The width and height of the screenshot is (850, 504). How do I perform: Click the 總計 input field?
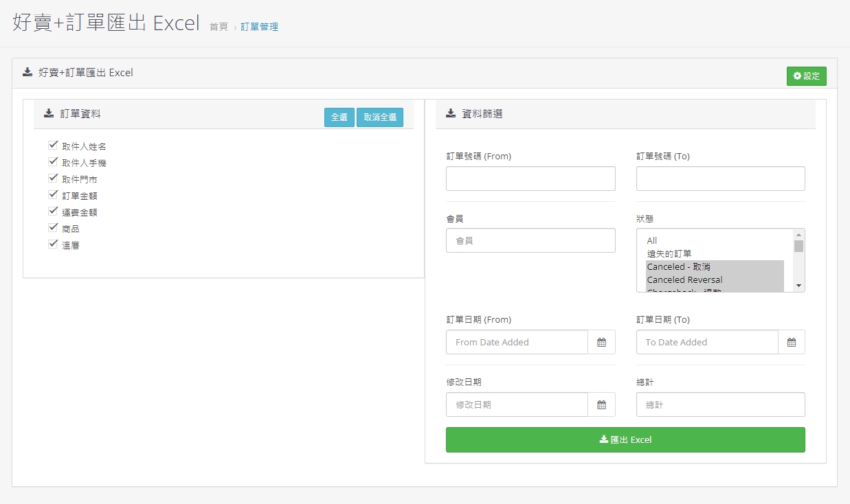coord(721,404)
